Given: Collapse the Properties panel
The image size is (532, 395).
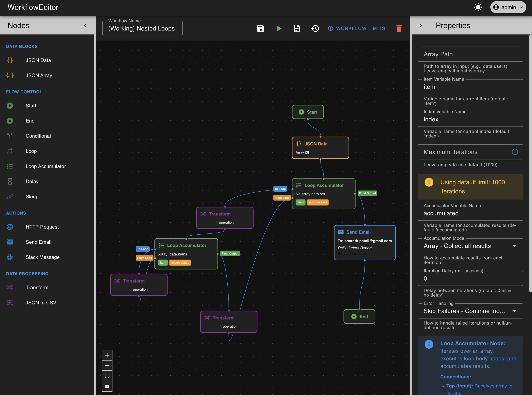Looking at the screenshot, I should point(421,25).
